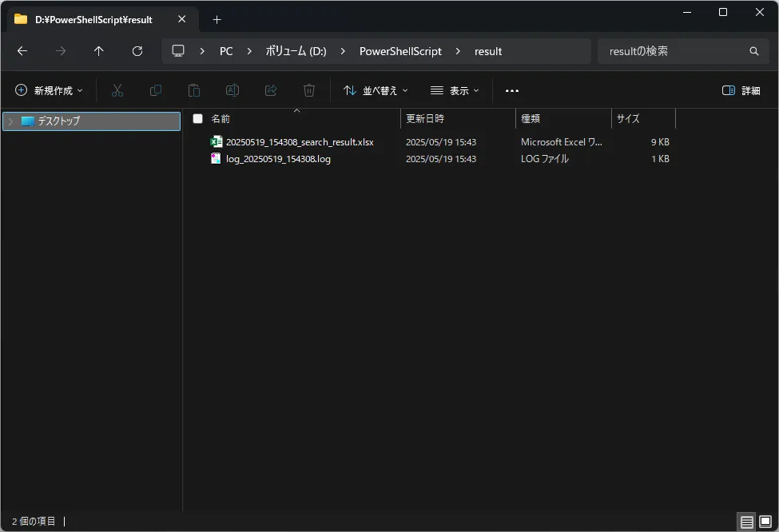Close the D:¥PowerShellScript¥result tab
This screenshot has width=779, height=532.
[x=182, y=19]
